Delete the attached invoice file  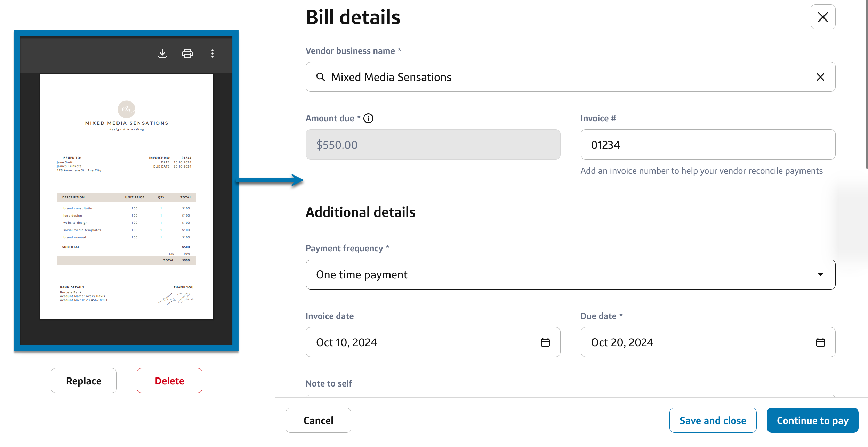[169, 381]
